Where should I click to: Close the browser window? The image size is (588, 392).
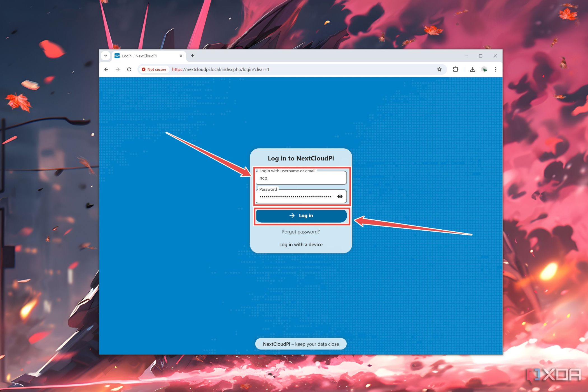pos(495,56)
